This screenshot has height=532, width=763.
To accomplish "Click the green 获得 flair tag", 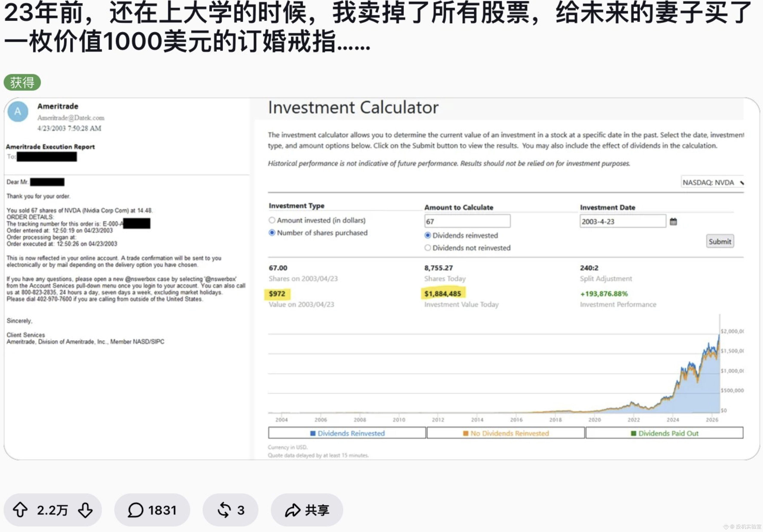I will (x=22, y=82).
